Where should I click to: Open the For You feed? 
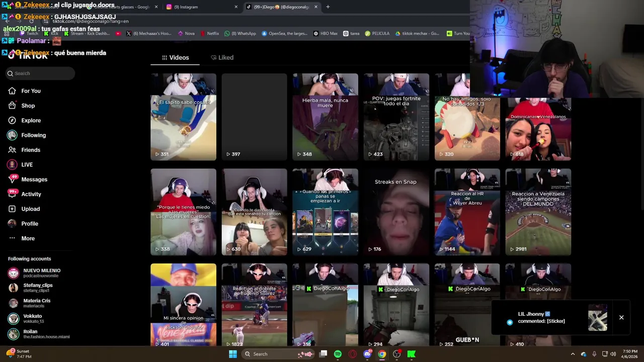point(24,91)
